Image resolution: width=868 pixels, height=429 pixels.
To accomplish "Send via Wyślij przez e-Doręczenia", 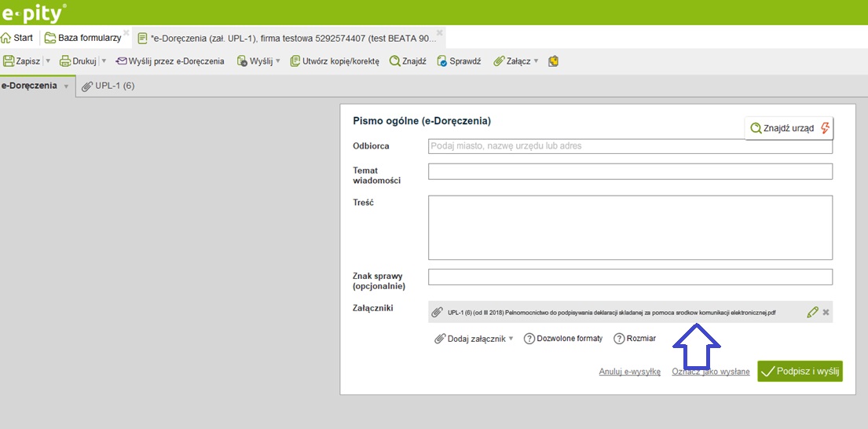I will [x=170, y=61].
